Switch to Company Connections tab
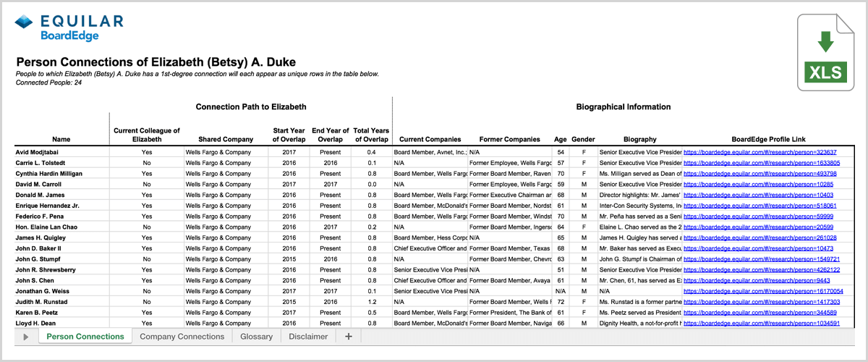 click(182, 337)
